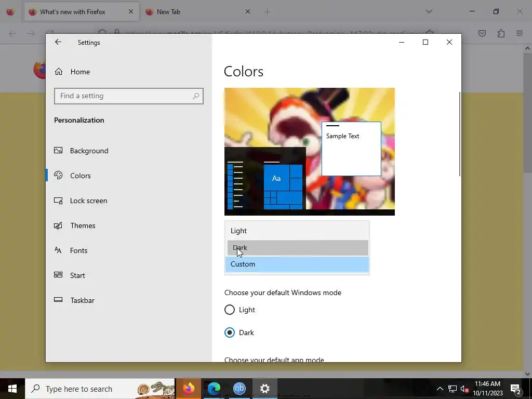Close the Settings window
The width and height of the screenshot is (532, 399).
pyautogui.click(x=449, y=42)
